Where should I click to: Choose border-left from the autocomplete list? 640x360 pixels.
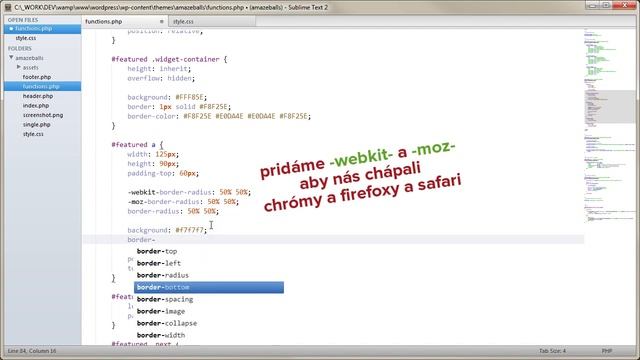[209, 263]
